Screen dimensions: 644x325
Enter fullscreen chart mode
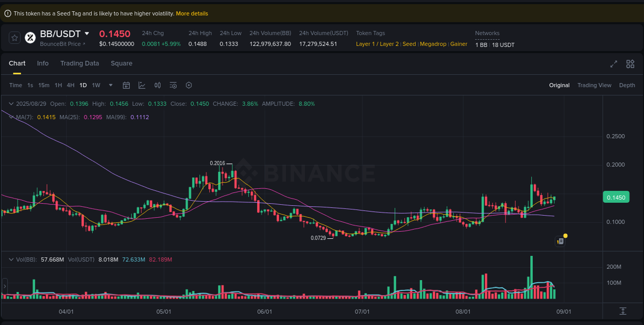614,64
